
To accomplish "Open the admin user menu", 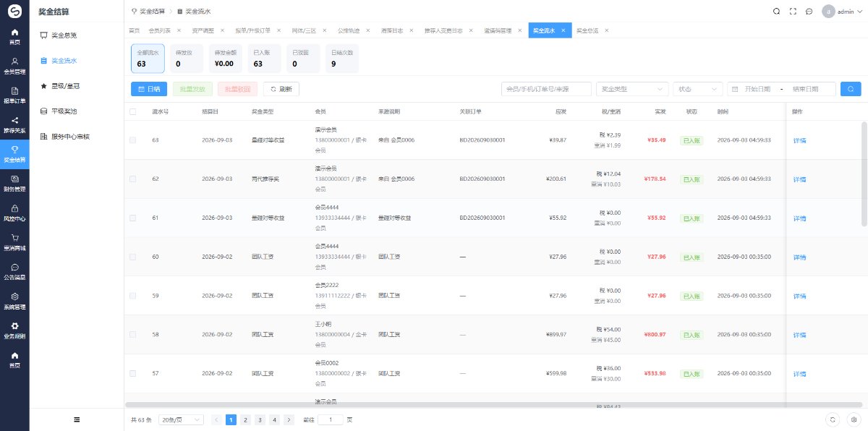I will [843, 12].
